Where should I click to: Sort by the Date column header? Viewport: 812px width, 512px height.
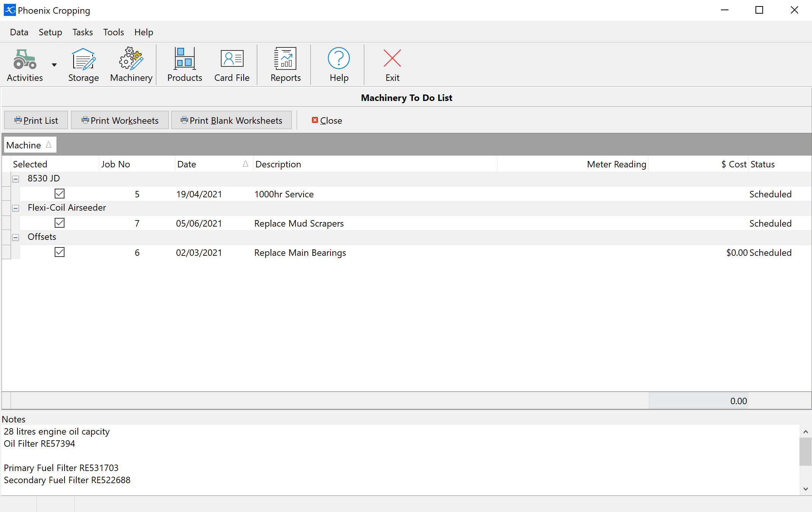pyautogui.click(x=214, y=164)
